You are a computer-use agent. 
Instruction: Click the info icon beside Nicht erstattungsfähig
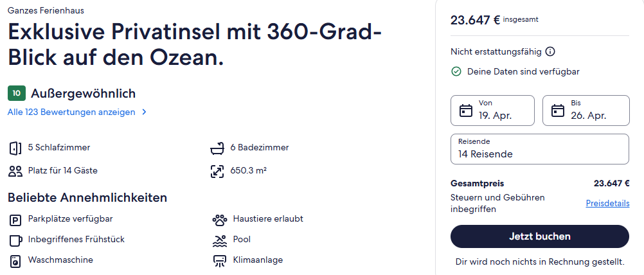pos(550,51)
